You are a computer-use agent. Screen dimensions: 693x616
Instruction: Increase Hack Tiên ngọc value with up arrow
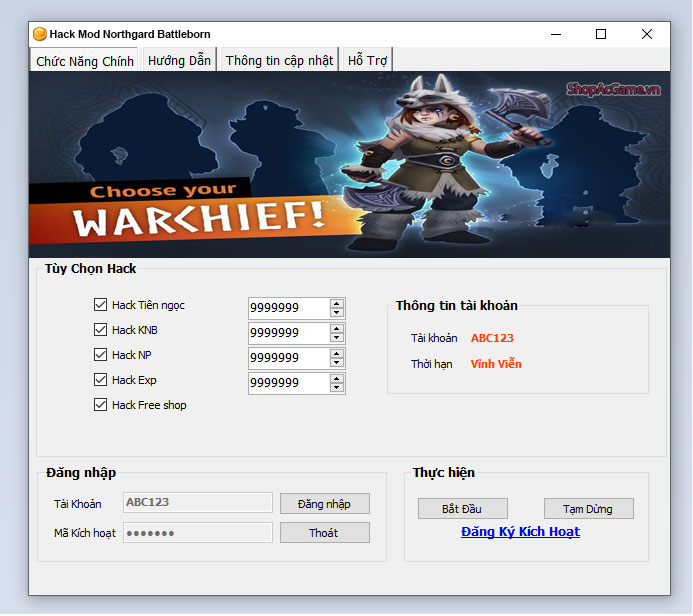tap(337, 304)
